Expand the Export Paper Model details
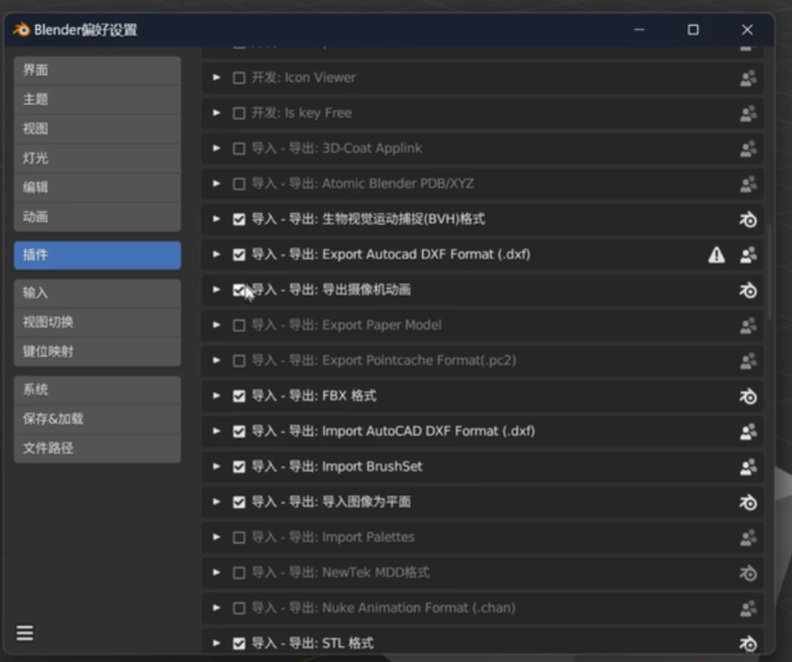Viewport: 792px width, 662px height. (x=216, y=325)
